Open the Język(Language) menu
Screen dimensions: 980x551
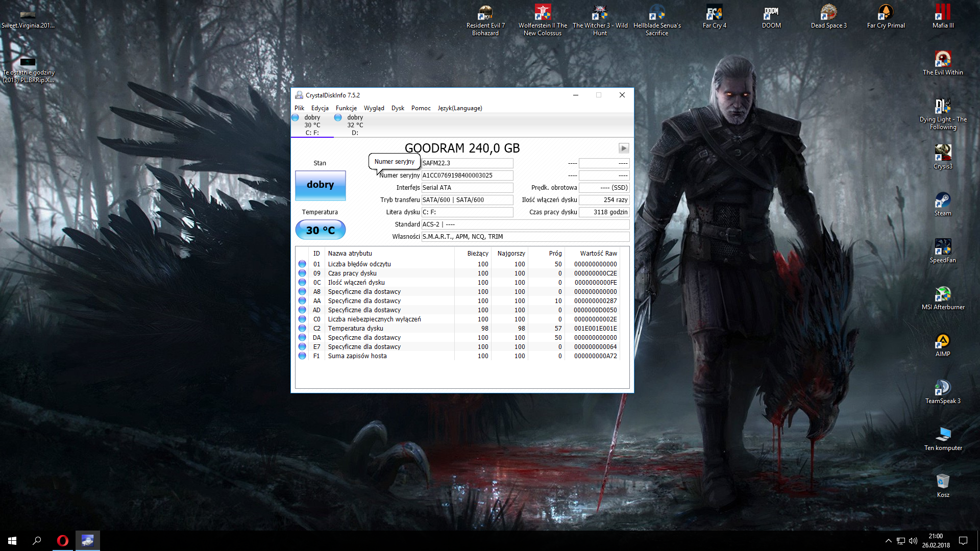460,108
